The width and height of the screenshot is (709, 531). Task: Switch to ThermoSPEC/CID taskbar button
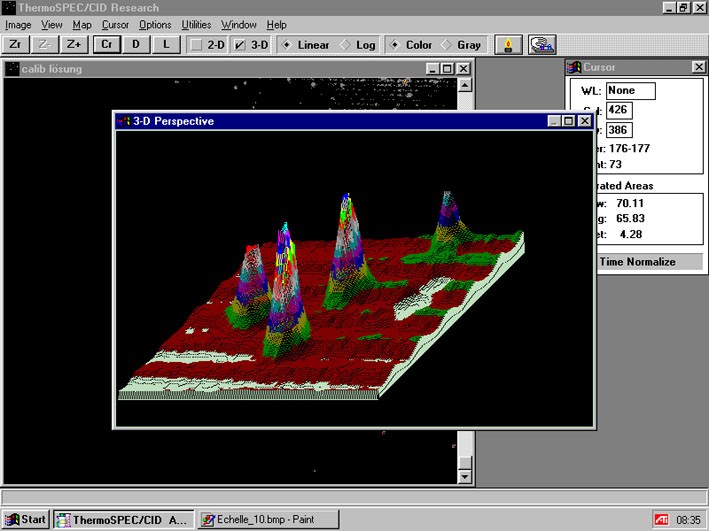point(123,520)
